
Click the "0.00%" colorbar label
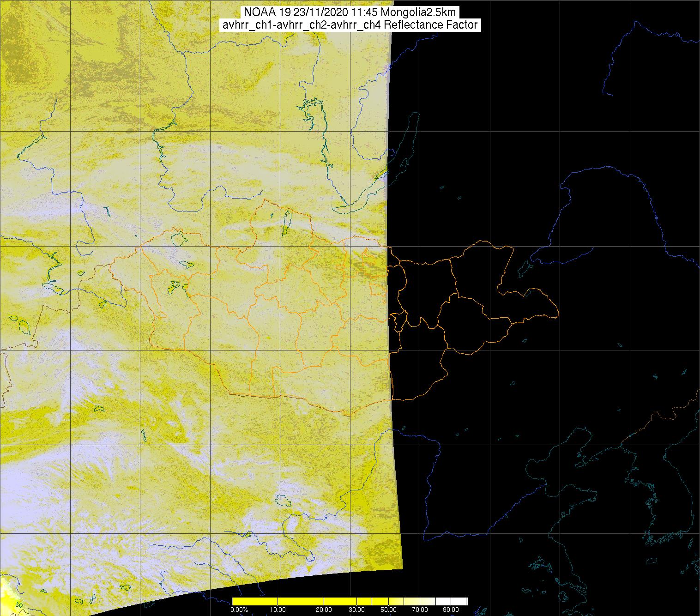click(x=239, y=610)
